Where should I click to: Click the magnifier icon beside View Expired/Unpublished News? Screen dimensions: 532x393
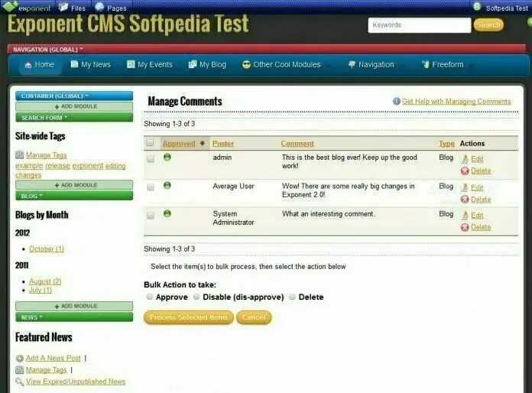(20, 382)
